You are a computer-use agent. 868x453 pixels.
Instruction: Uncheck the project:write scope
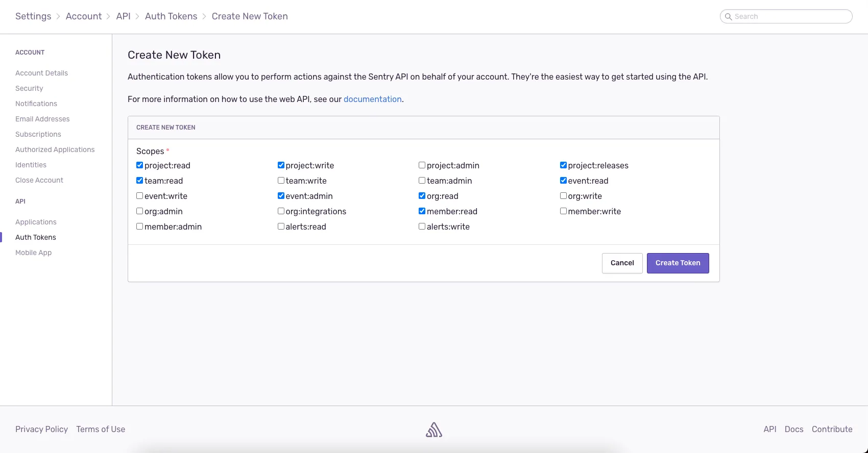coord(281,165)
